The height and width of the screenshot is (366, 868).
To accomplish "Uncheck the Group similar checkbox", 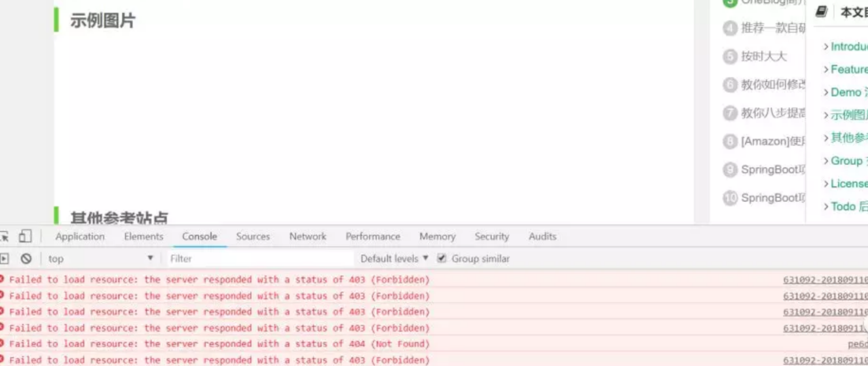I will (x=442, y=259).
